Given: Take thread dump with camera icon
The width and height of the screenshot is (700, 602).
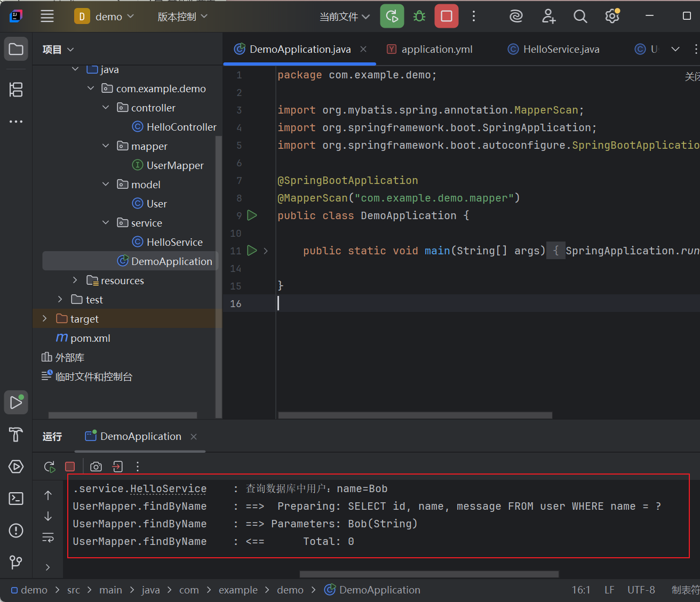Looking at the screenshot, I should pos(96,467).
